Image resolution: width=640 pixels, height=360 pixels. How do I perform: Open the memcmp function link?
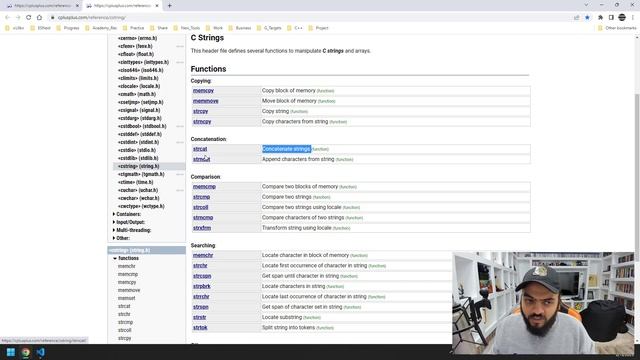204,187
